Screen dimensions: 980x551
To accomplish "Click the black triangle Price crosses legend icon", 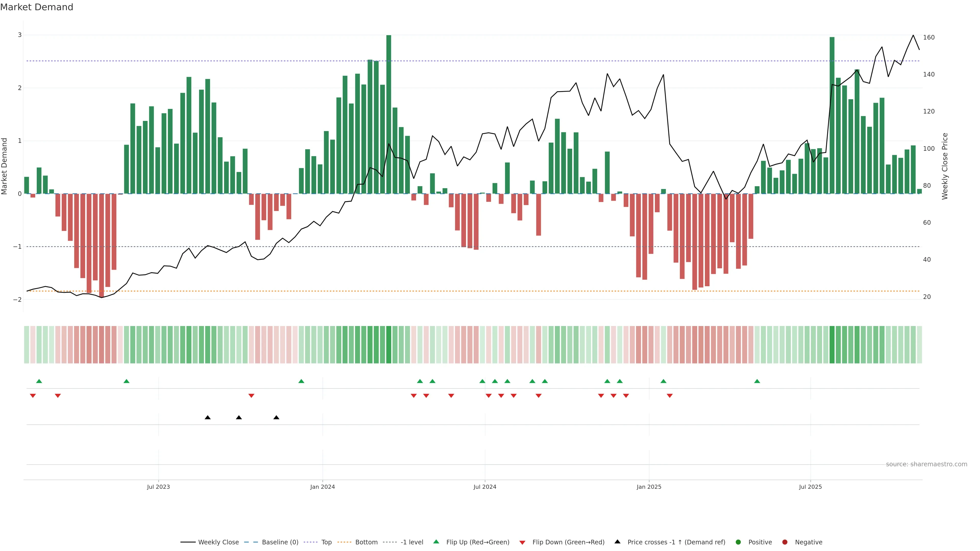I will (x=617, y=542).
